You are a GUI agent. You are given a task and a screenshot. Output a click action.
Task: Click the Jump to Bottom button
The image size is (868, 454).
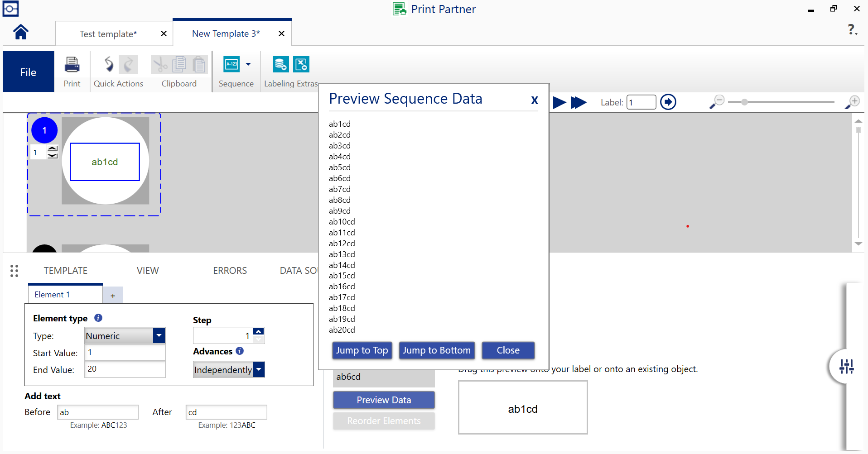point(436,350)
